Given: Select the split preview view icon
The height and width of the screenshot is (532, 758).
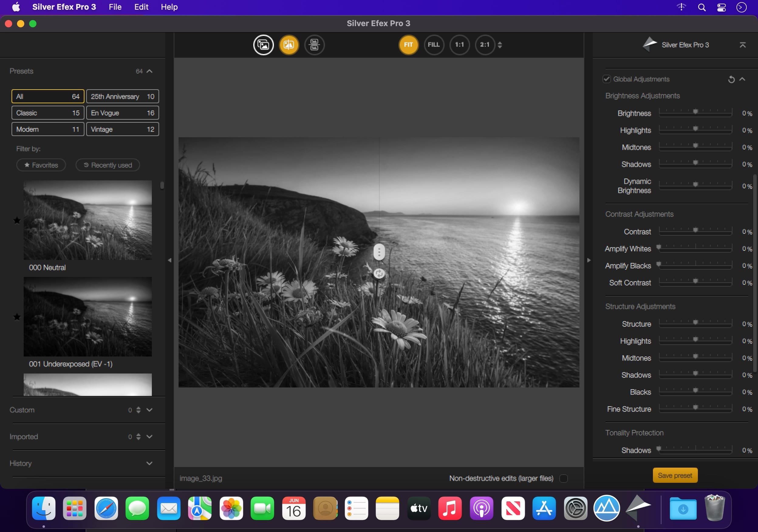Looking at the screenshot, I should 289,45.
